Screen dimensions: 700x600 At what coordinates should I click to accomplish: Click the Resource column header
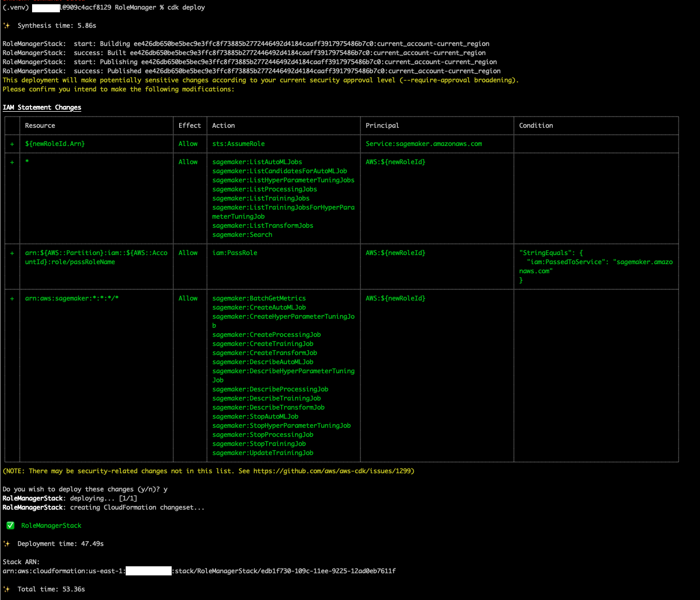coord(40,126)
